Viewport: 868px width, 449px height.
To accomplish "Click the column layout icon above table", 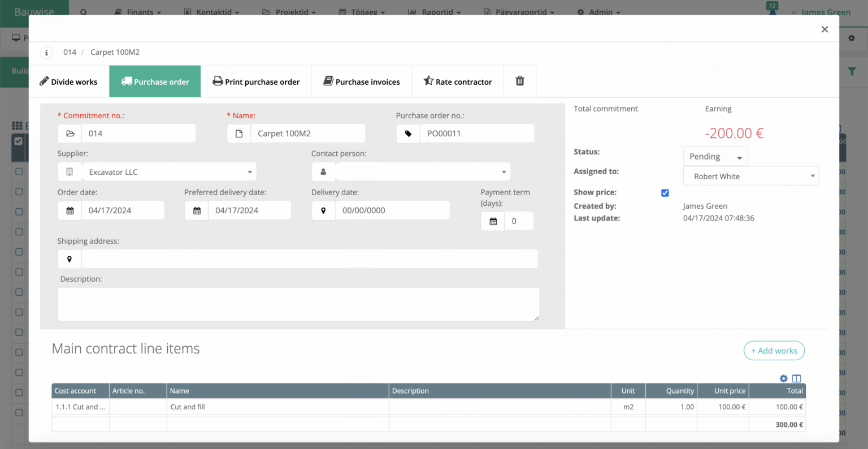I will click(x=796, y=379).
